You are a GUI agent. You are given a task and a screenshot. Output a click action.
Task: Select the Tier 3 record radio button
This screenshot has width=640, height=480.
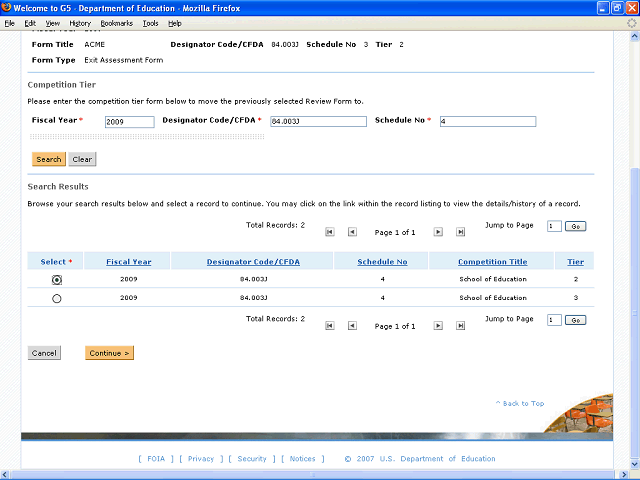[x=57, y=298]
